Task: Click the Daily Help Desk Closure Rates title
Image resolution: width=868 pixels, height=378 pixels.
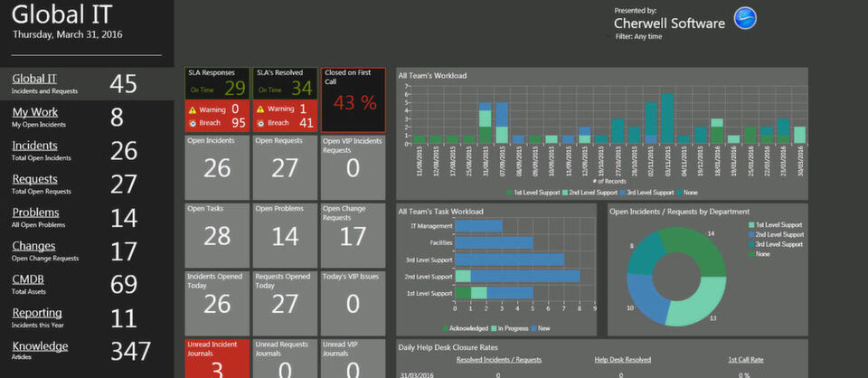Action: coord(448,347)
